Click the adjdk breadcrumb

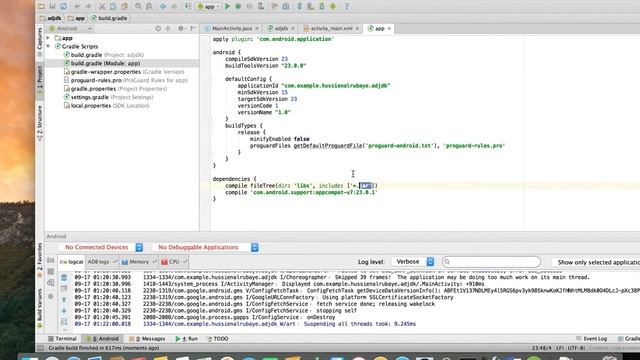click(50, 18)
